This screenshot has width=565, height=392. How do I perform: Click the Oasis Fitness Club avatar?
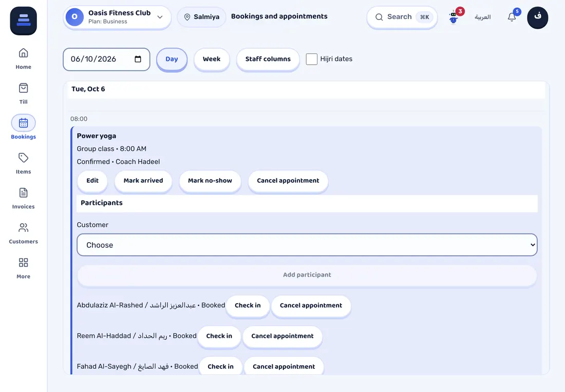(x=74, y=17)
